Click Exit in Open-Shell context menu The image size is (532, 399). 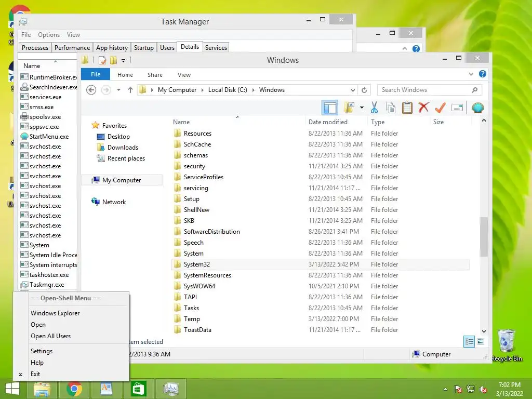click(35, 374)
